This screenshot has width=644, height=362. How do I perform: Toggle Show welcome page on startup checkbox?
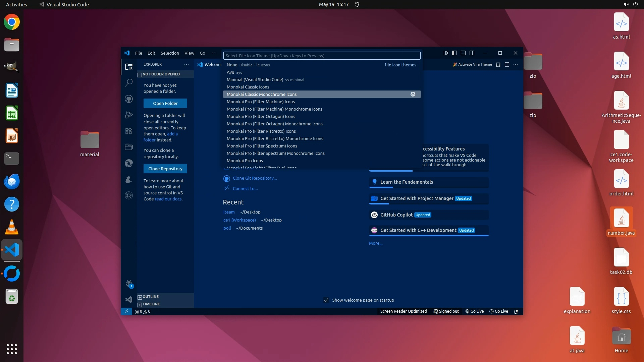click(326, 300)
